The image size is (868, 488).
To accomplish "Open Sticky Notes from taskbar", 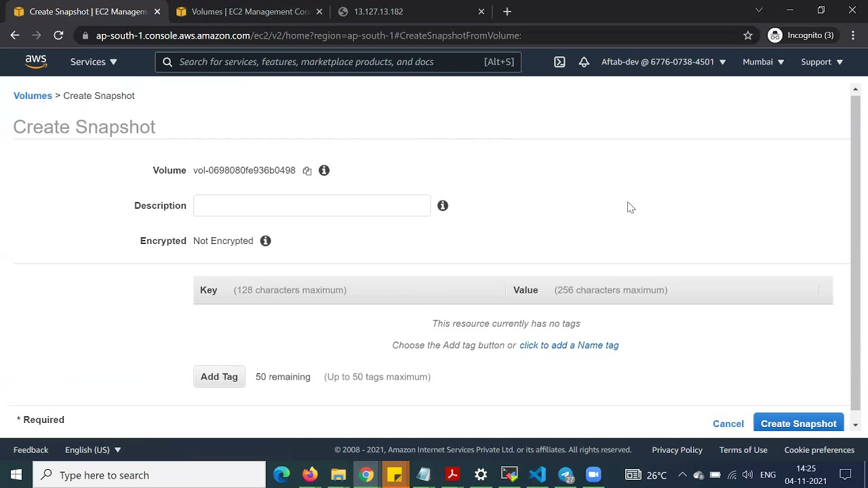I will pyautogui.click(x=395, y=475).
